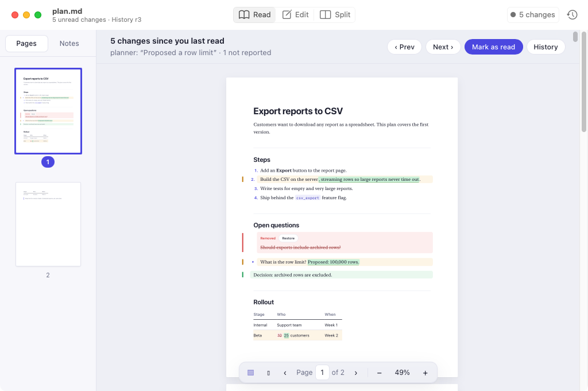This screenshot has width=588, height=391.
Task: Click the 'Export reports to CSV' heading
Action: (x=298, y=111)
